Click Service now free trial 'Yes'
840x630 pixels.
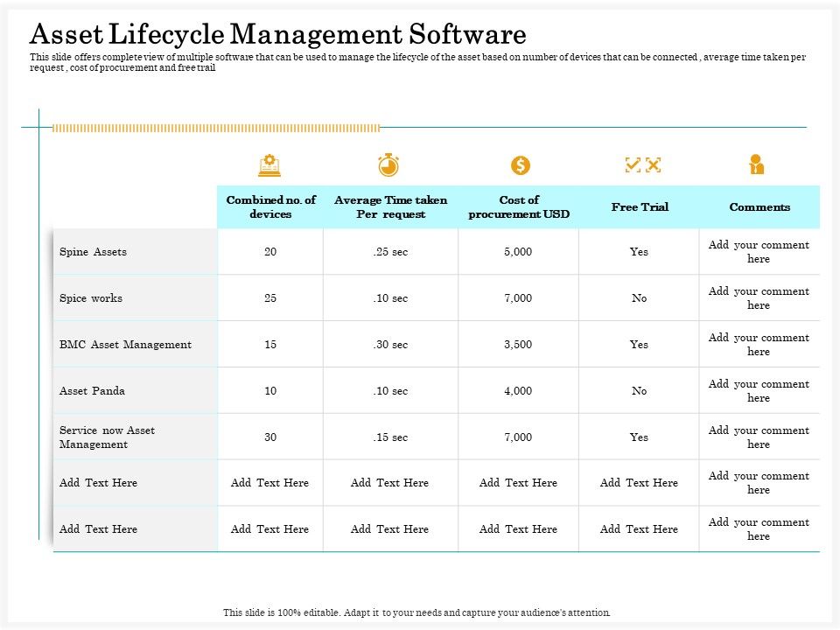[639, 437]
